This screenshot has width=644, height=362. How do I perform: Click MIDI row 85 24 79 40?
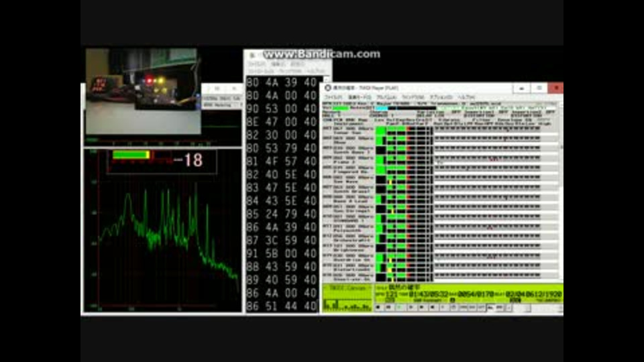point(281,214)
